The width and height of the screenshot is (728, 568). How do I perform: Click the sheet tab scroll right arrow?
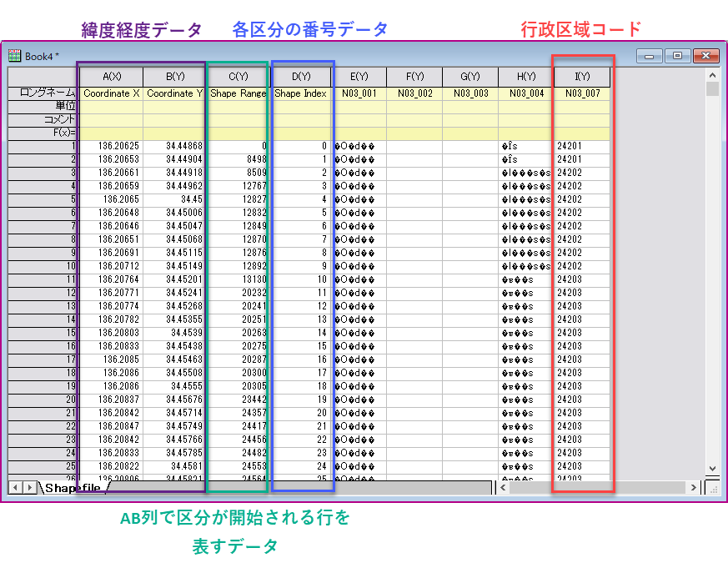[x=30, y=486]
